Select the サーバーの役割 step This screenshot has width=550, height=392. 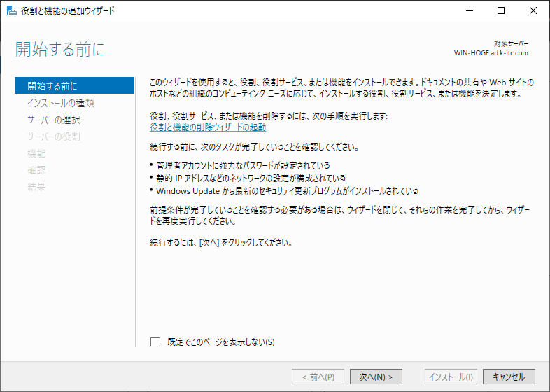pos(54,136)
